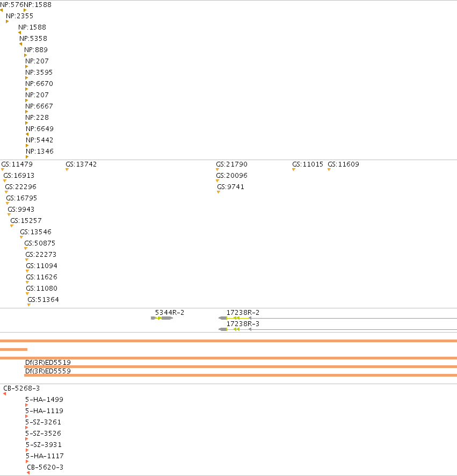Open the Df(3R)ED5559 label
The height and width of the screenshot is (476, 457).
coord(48,371)
